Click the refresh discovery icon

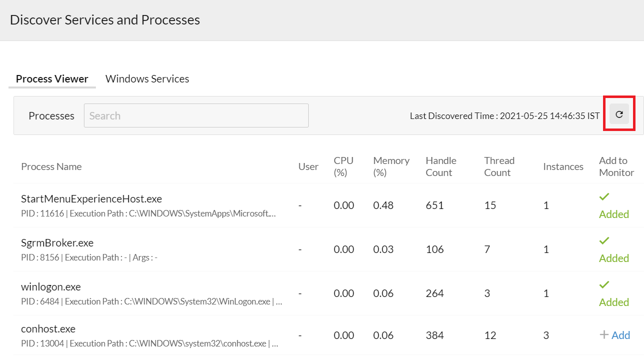pyautogui.click(x=619, y=114)
